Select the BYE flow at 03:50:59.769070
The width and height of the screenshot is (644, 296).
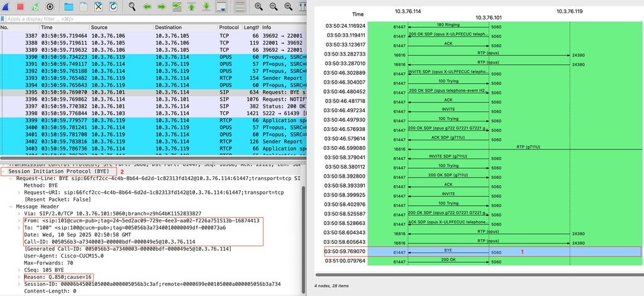[x=482, y=252]
